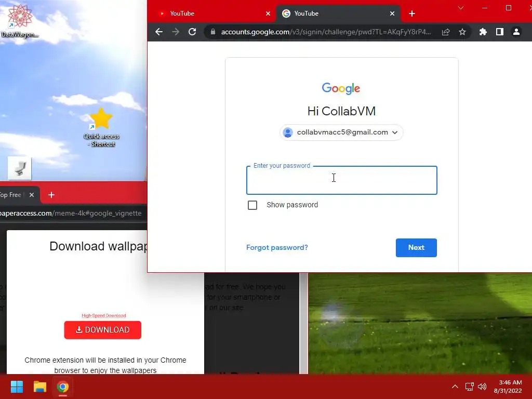Focus the Enter your password field
This screenshot has height=399, width=532.
point(342,180)
